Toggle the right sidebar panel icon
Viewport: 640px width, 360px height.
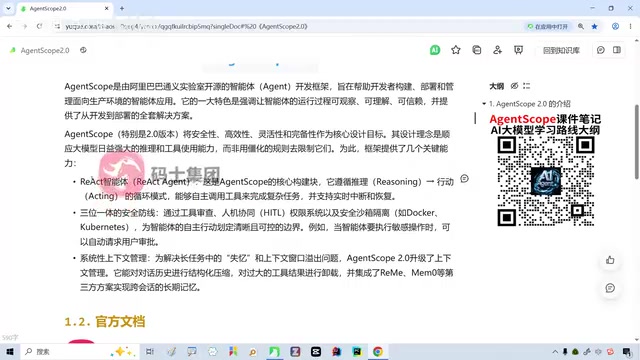[617, 50]
